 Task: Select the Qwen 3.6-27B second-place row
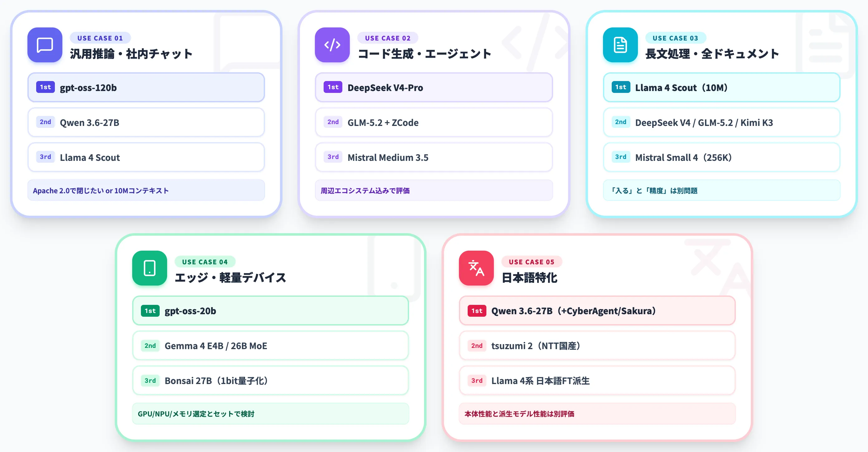146,122
